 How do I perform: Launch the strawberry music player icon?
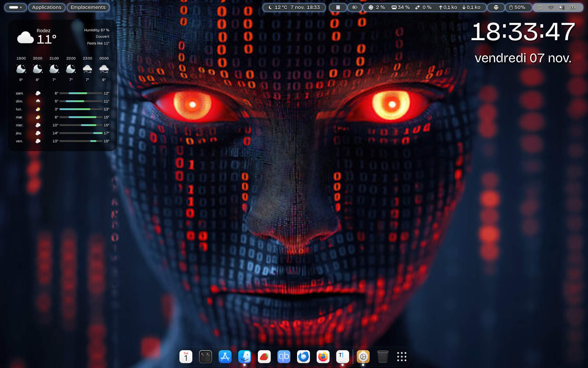[x=264, y=357]
